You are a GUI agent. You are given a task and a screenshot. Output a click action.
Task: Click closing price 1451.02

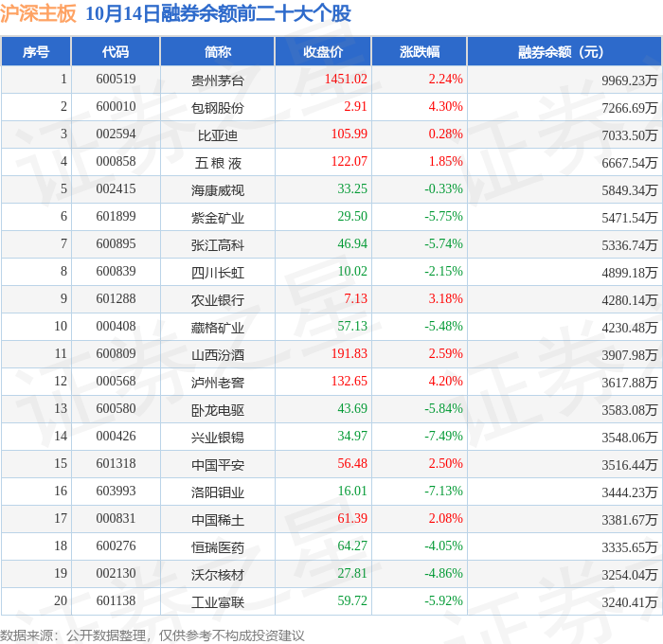pos(346,79)
